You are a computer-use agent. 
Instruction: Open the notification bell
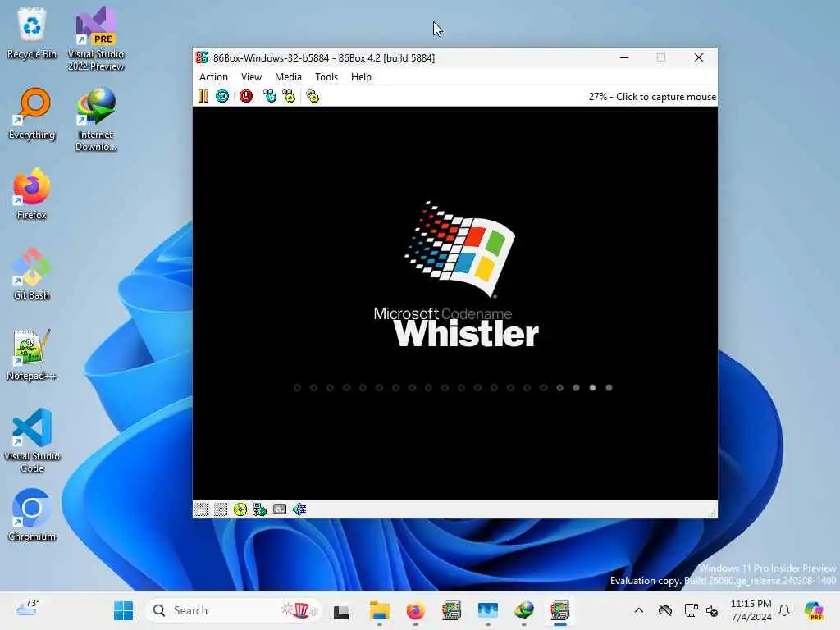[x=784, y=610]
